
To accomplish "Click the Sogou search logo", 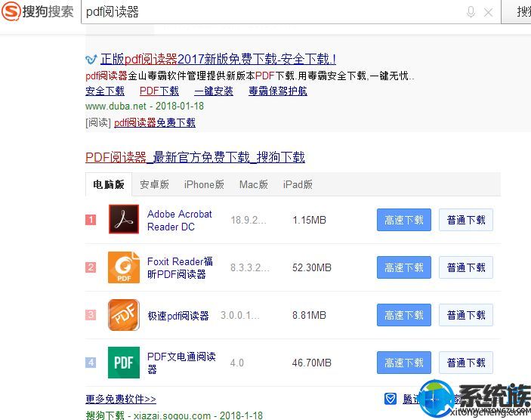I will 37,11.
